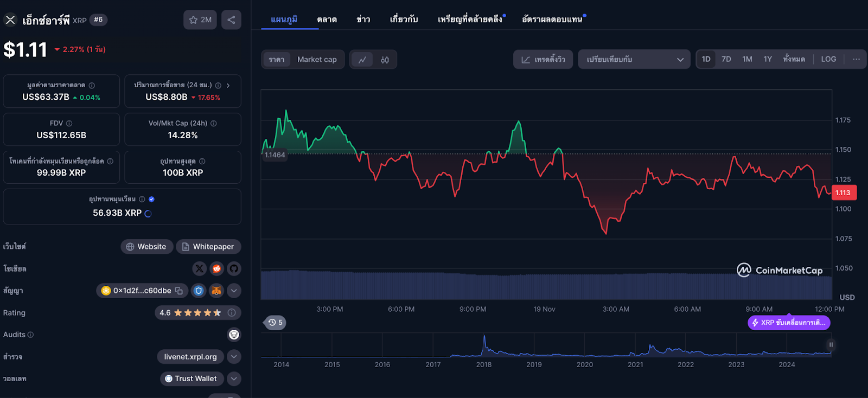
Task: Open the X (Twitter) social link
Action: click(200, 268)
